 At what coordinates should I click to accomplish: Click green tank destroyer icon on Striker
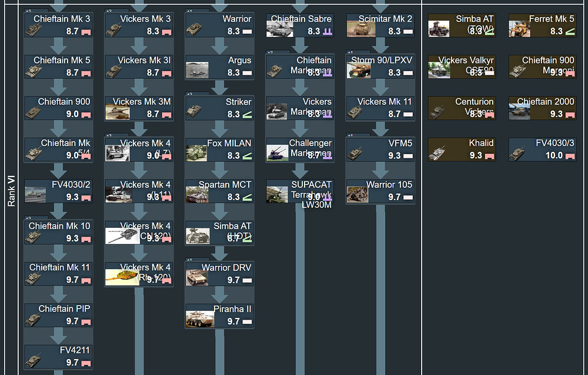click(x=247, y=114)
